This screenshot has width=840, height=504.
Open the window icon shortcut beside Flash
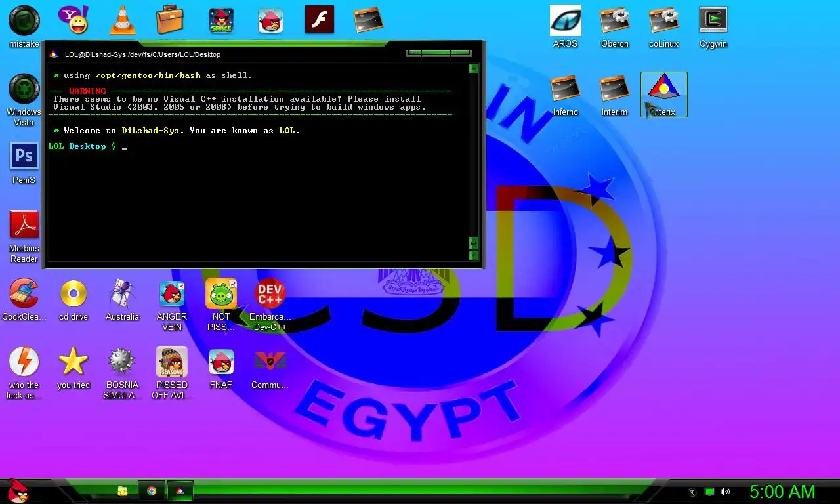pyautogui.click(x=369, y=20)
